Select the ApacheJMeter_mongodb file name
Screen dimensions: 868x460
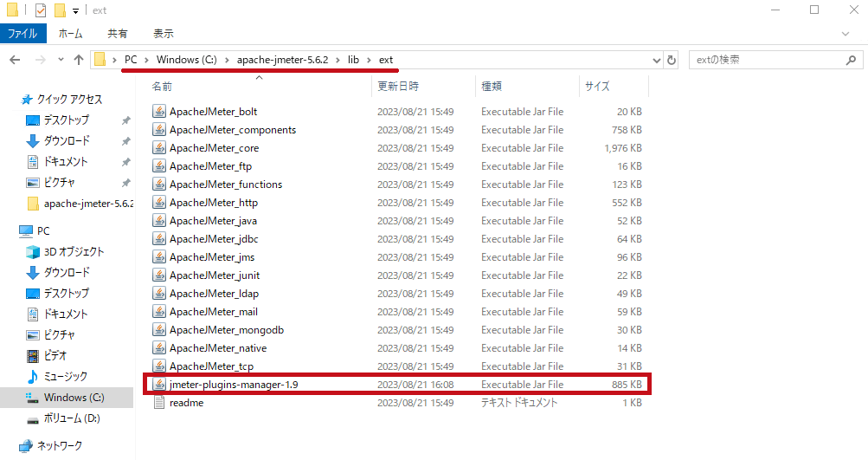227,330
